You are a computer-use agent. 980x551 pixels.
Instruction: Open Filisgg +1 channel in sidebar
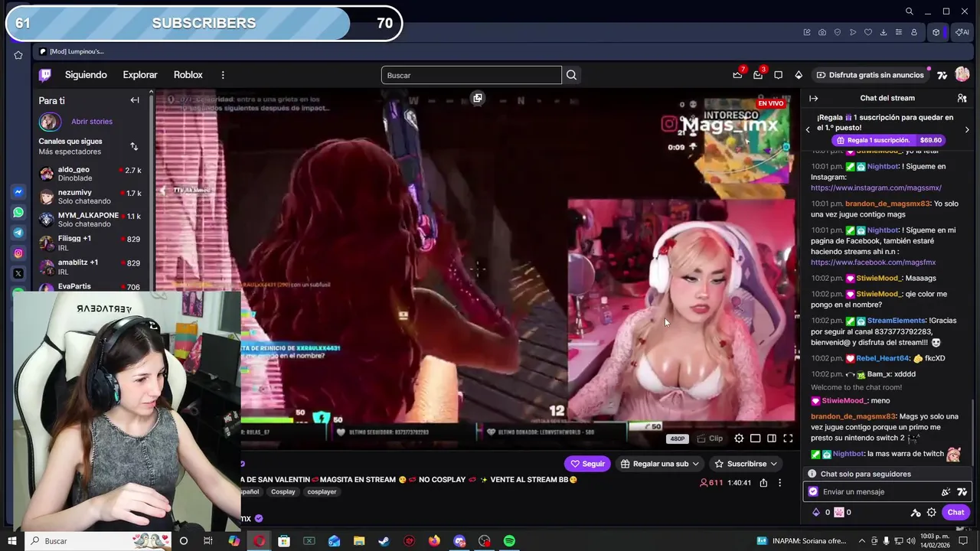(90, 243)
